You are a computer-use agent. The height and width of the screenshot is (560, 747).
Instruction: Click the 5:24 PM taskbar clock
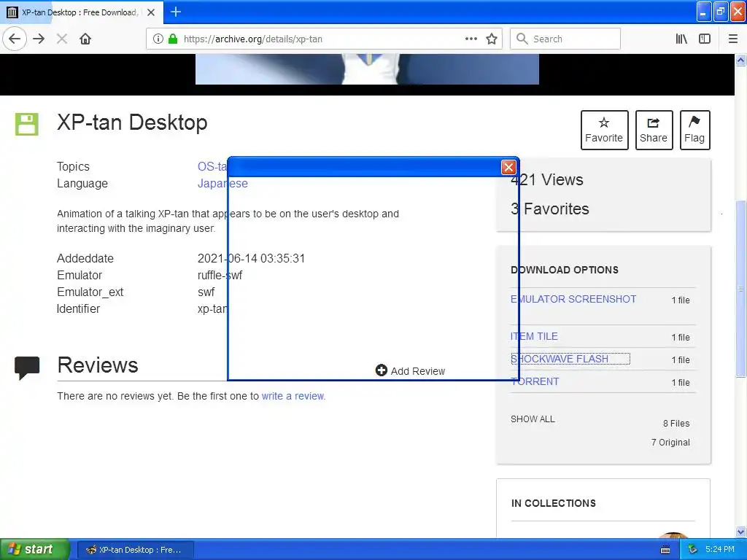[x=720, y=550]
